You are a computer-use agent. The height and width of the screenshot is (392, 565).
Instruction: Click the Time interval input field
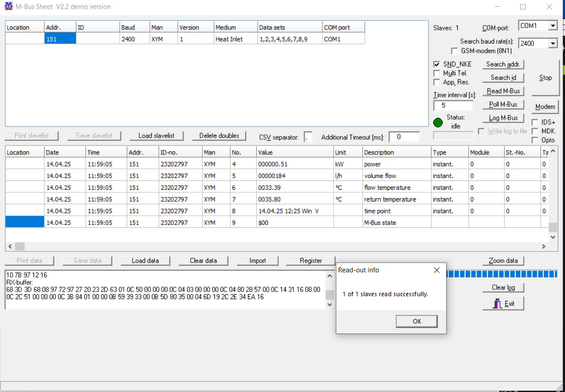453,106
